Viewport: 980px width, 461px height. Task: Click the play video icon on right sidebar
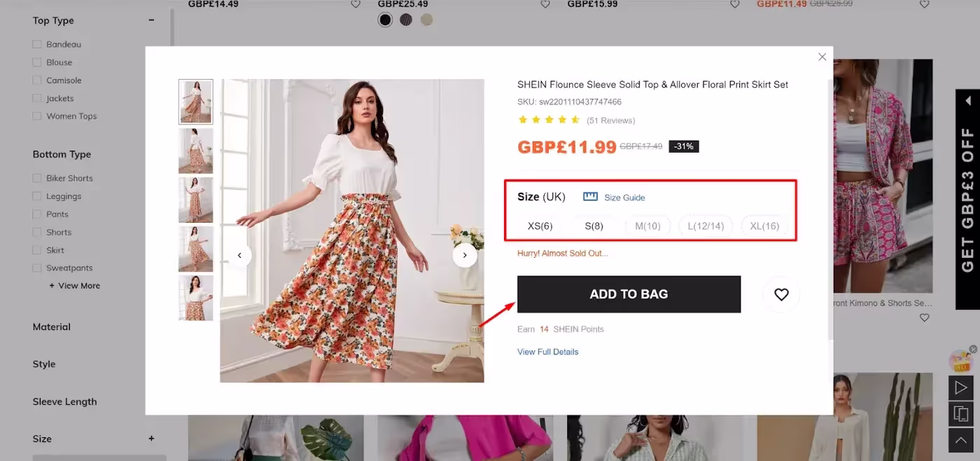[x=960, y=387]
